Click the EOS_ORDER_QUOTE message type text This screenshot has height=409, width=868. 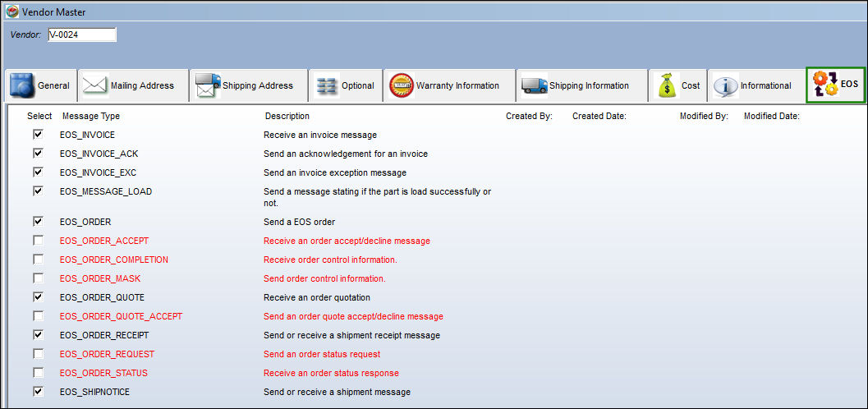click(x=102, y=297)
